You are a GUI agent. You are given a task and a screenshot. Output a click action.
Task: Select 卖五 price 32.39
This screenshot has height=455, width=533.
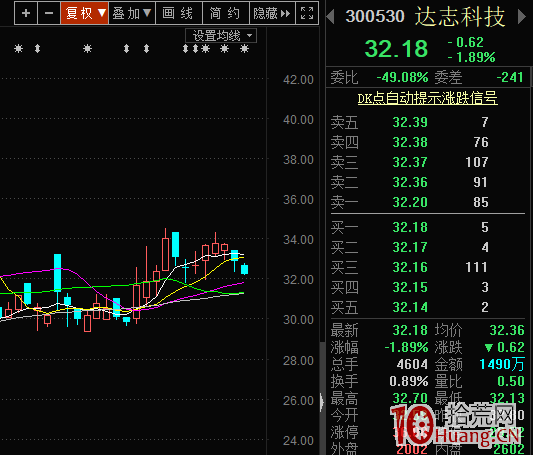click(x=410, y=122)
